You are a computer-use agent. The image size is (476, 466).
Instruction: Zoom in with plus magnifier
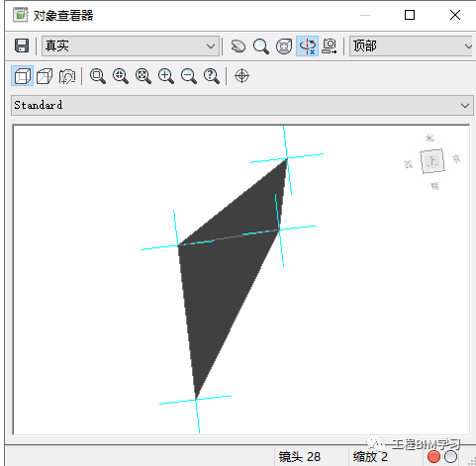(x=166, y=76)
